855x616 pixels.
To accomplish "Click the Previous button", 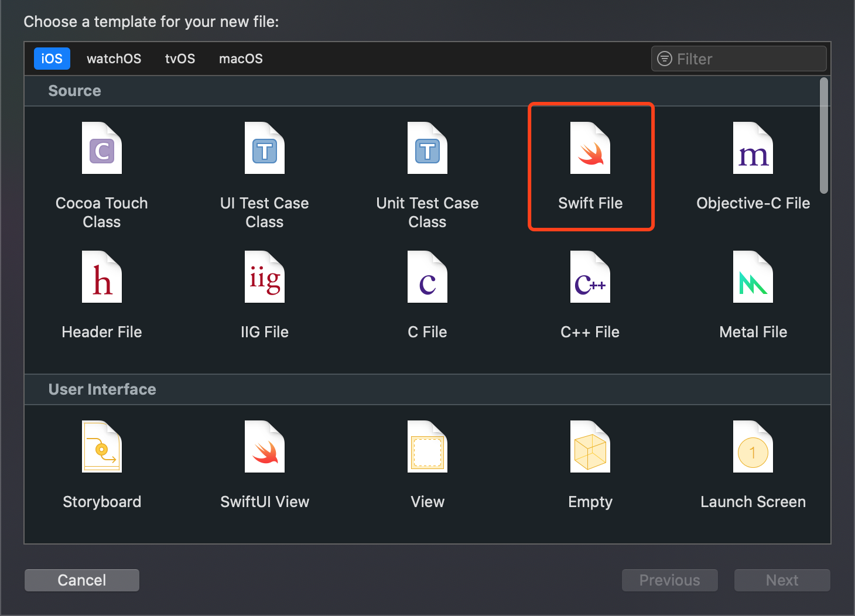I will pyautogui.click(x=670, y=580).
